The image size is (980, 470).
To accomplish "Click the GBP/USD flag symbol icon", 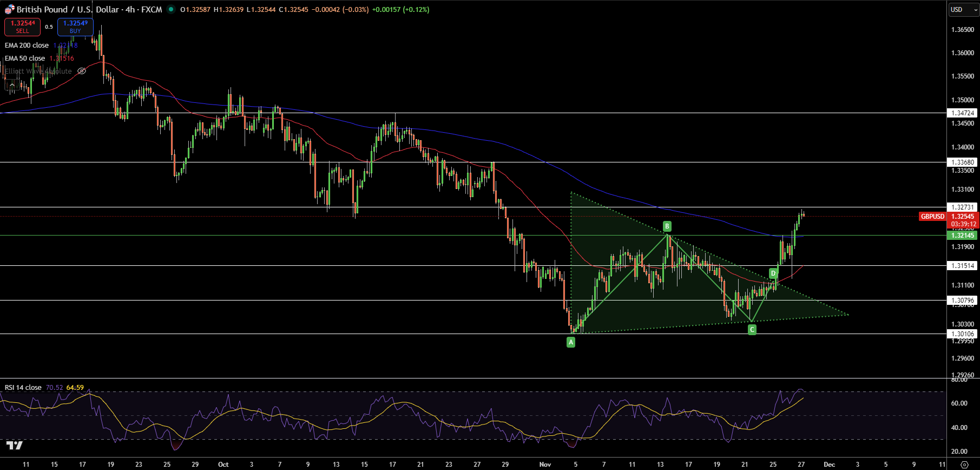I will coord(10,9).
